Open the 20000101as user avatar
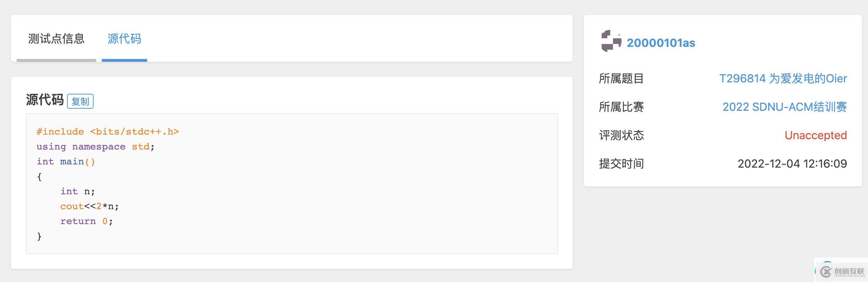Viewport: 868px width, 282px height. click(x=611, y=41)
